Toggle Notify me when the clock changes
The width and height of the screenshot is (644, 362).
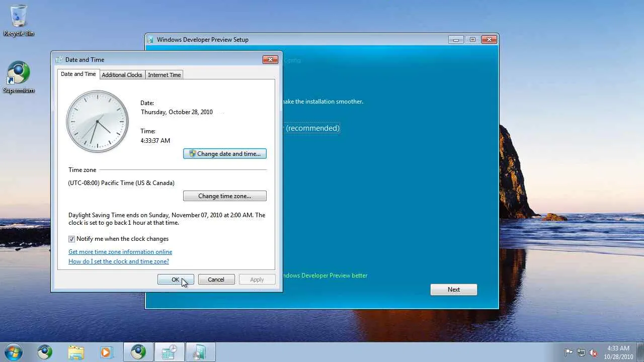[71, 239]
